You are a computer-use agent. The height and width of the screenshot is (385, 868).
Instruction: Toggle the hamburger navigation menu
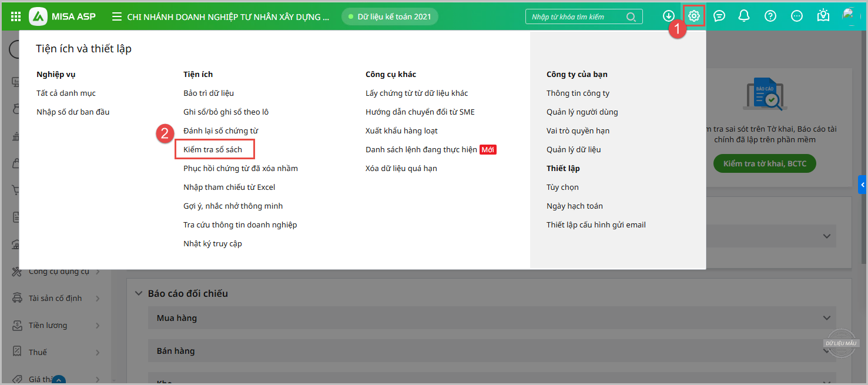coord(117,16)
